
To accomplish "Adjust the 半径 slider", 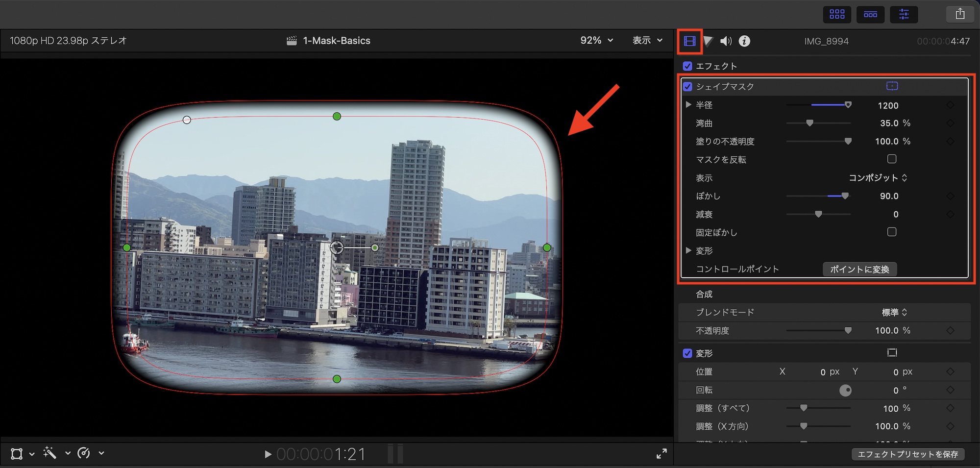I will (x=818, y=105).
